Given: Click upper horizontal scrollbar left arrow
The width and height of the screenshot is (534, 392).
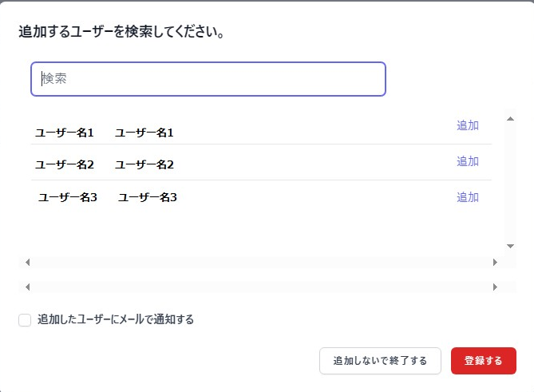Looking at the screenshot, I should (28, 262).
